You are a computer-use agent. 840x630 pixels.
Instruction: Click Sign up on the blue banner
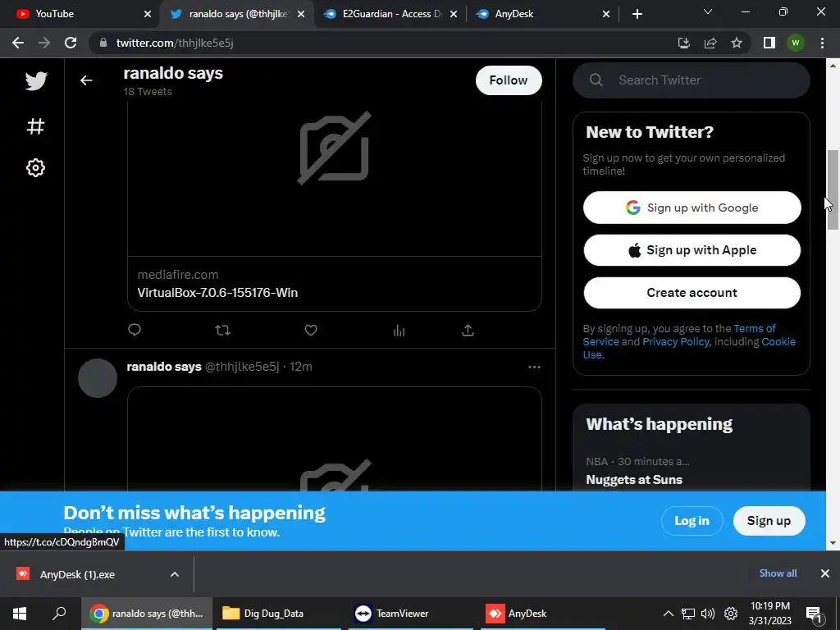(x=769, y=521)
